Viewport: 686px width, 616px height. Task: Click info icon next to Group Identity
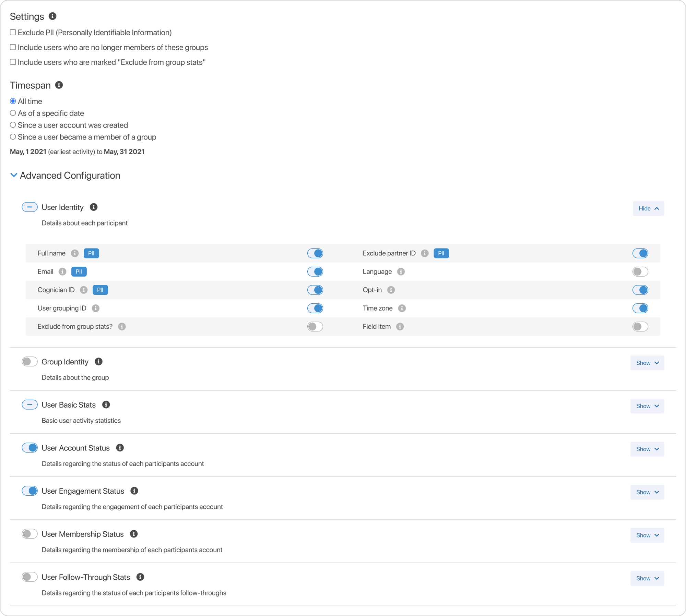(99, 362)
